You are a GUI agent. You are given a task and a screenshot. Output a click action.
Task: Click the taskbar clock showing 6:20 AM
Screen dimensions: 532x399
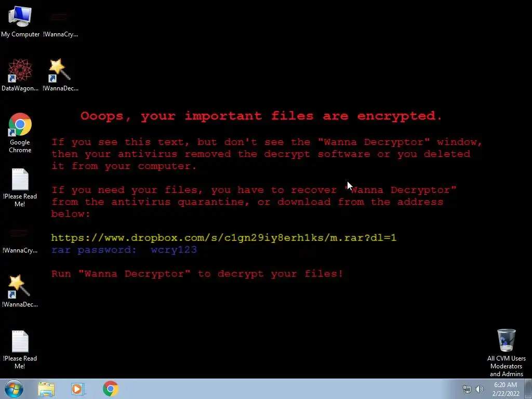point(506,389)
